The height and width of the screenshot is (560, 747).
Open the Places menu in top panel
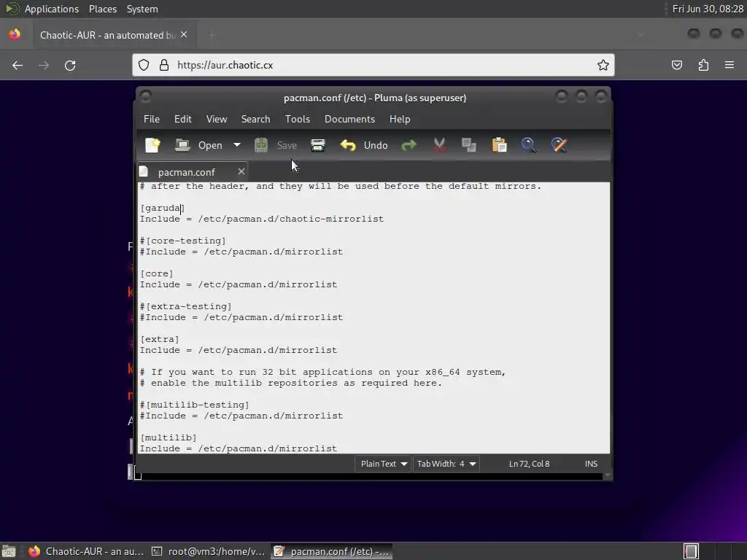(x=103, y=9)
